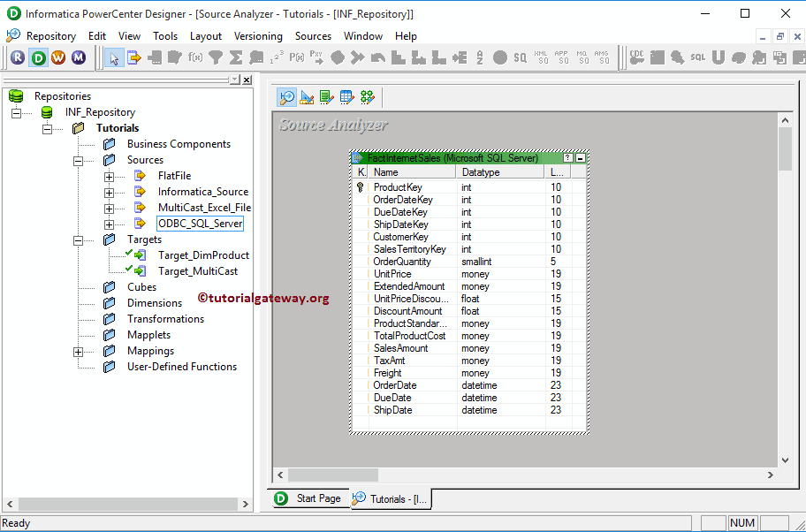Launch Workflow Monitor from the client toolbar
806x532 pixels.
[x=79, y=57]
